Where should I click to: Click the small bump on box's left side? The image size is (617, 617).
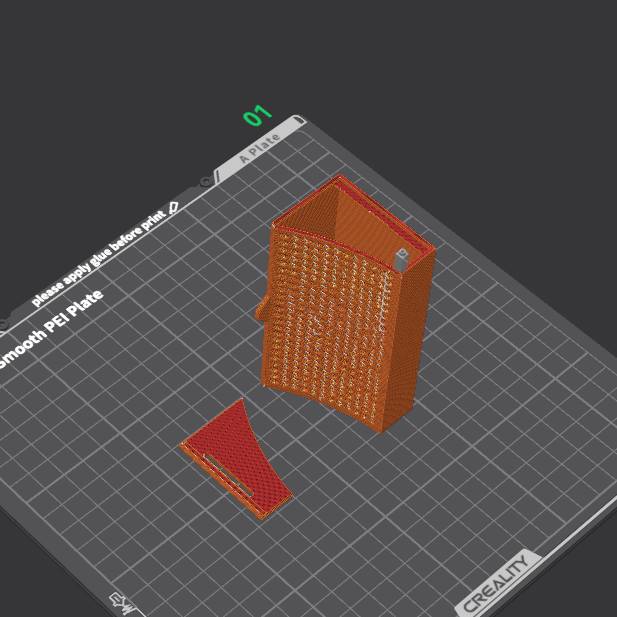264,312
